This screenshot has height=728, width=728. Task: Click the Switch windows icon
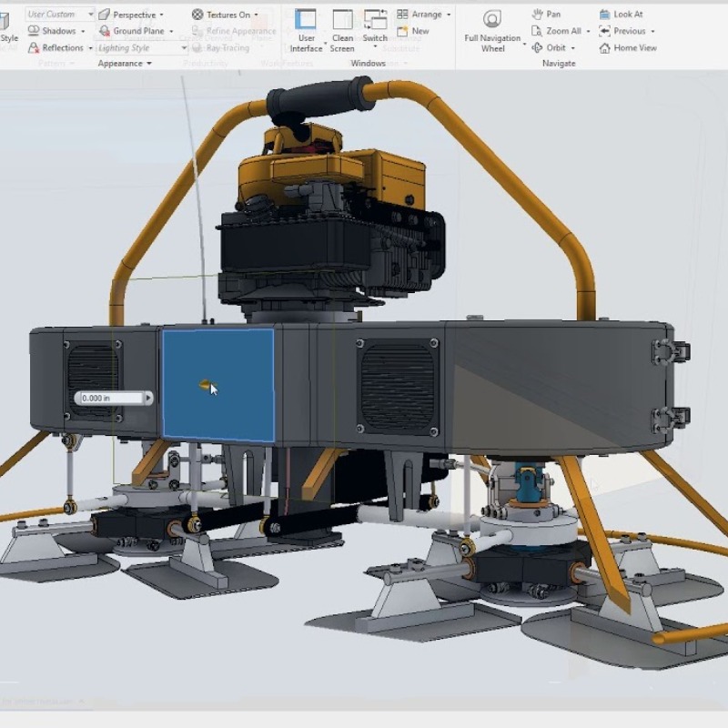point(375,21)
